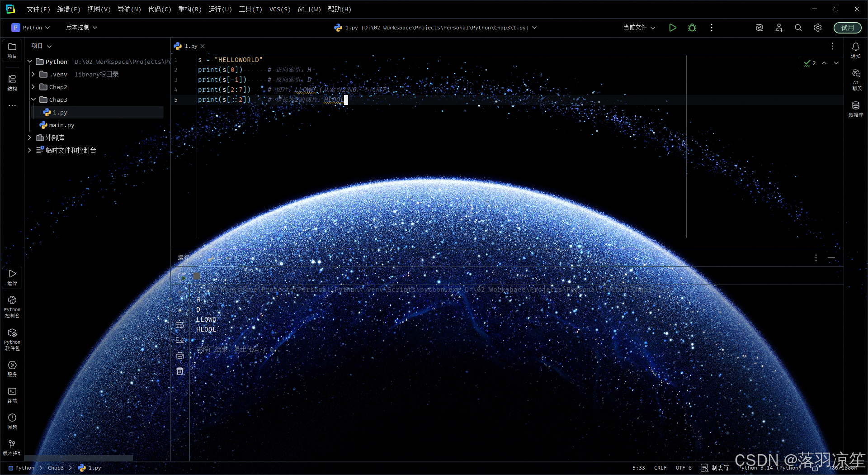
Task: Open the File (文件) menu
Action: coord(38,9)
